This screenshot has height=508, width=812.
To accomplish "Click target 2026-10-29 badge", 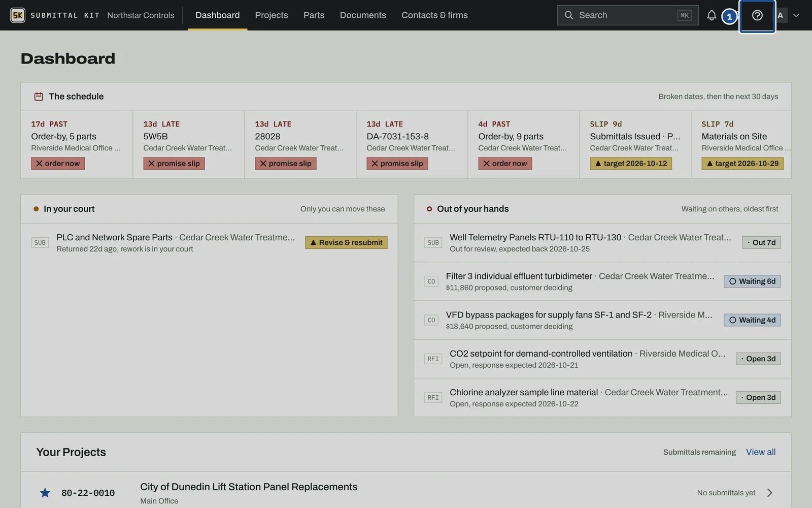I will [742, 164].
